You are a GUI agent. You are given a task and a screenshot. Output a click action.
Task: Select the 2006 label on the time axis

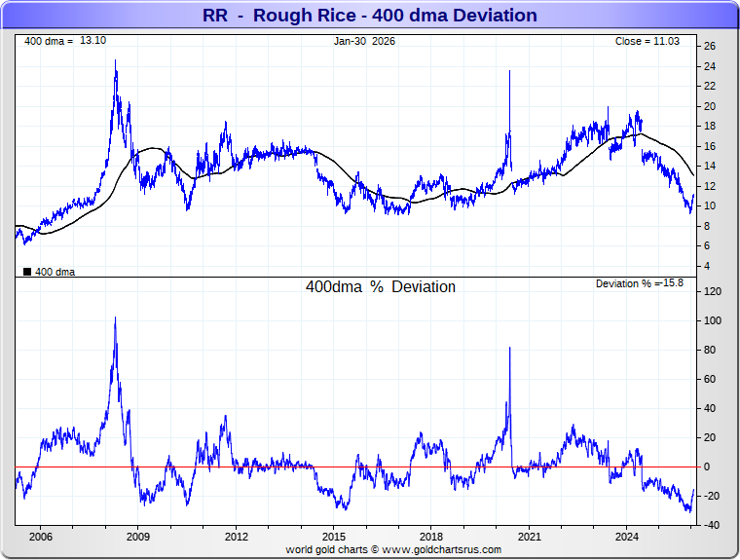pyautogui.click(x=40, y=537)
